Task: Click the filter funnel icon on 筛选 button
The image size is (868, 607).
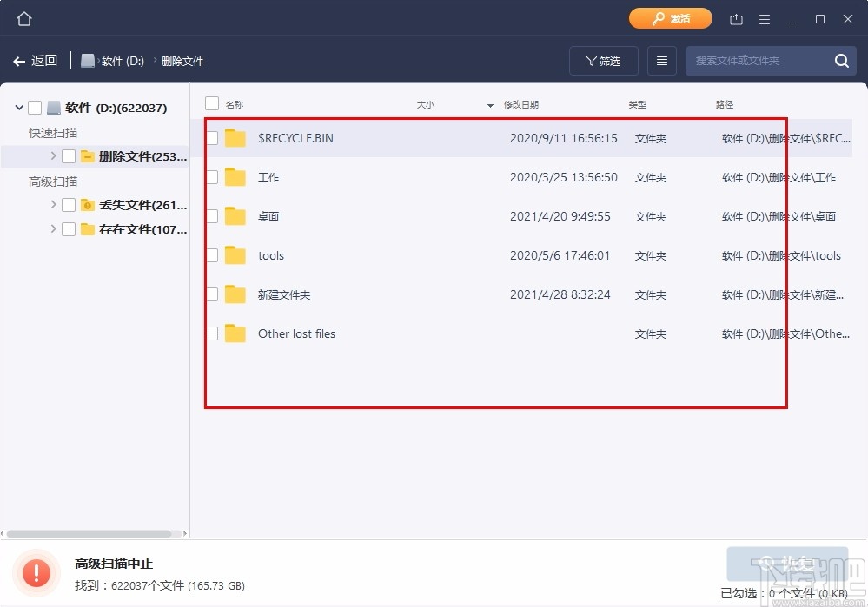Action: tap(590, 61)
